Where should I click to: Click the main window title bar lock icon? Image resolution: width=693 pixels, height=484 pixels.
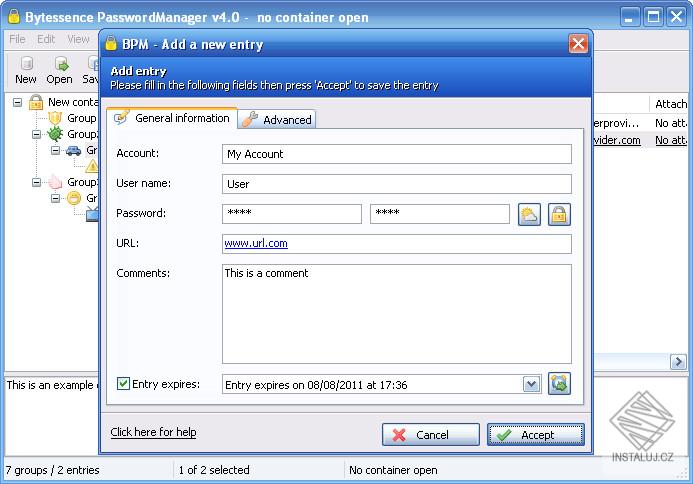pyautogui.click(x=14, y=16)
